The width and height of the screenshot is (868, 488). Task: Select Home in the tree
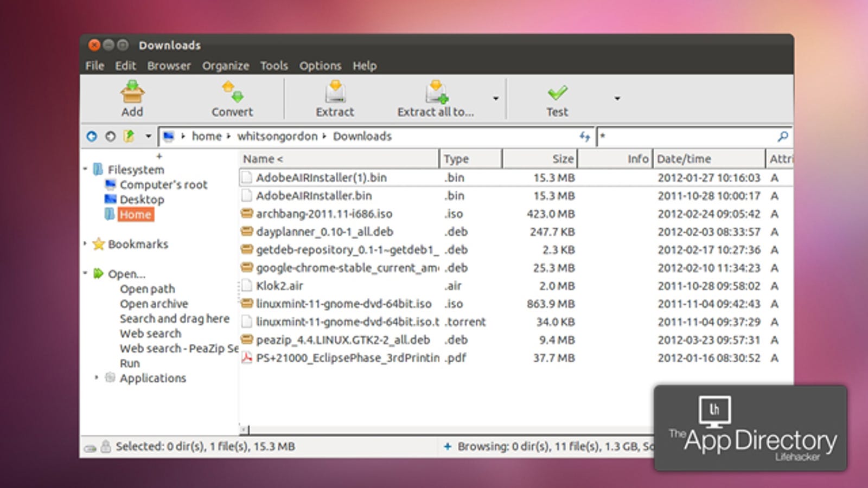pos(136,214)
